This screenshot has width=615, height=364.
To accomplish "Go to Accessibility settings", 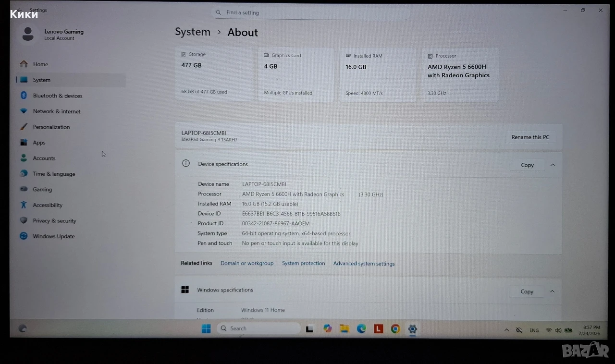I will pyautogui.click(x=48, y=205).
